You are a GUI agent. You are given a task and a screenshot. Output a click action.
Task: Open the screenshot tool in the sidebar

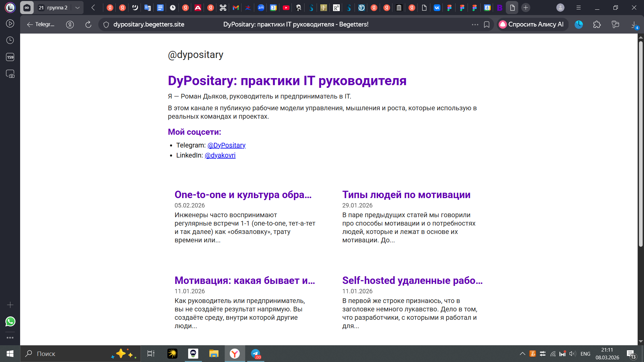tap(10, 74)
